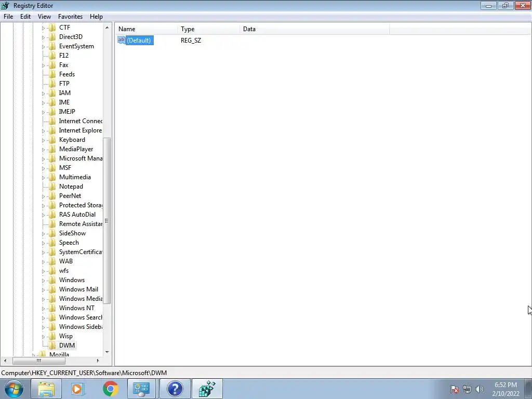Screen dimensions: 532x399
Task: Open the Help menu
Action: coord(96,17)
